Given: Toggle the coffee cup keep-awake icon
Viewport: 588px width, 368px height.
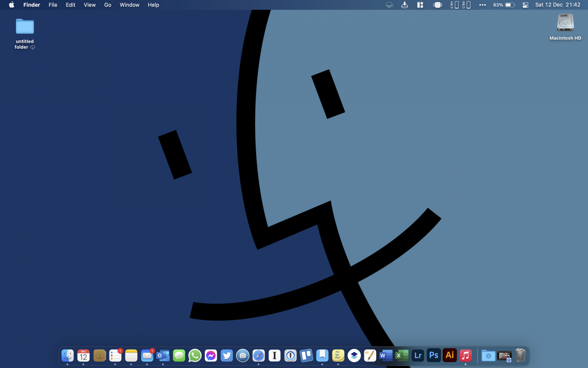Looking at the screenshot, I should (x=389, y=5).
